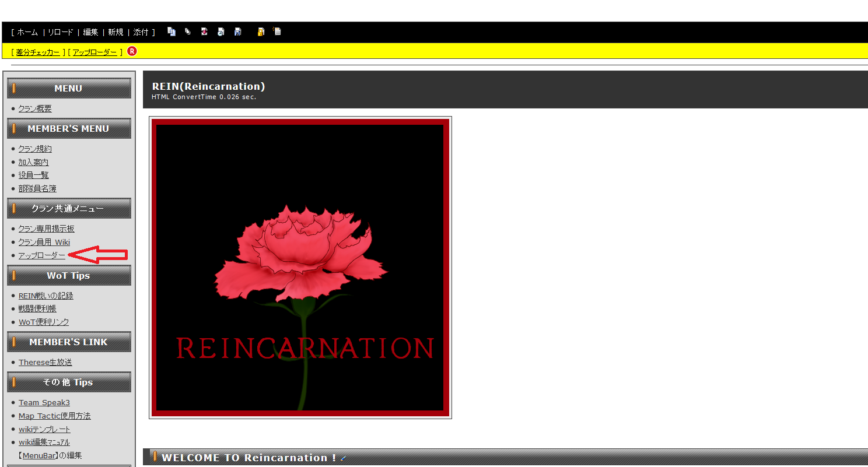This screenshot has width=868, height=467.
Task: Click the page icon with red arrow
Action: [204, 32]
